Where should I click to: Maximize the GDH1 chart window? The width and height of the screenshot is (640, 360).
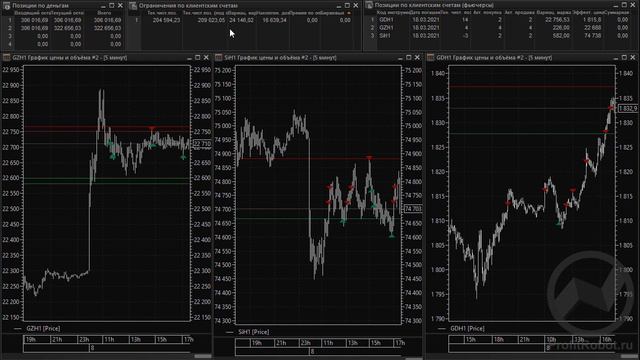[x=624, y=58]
